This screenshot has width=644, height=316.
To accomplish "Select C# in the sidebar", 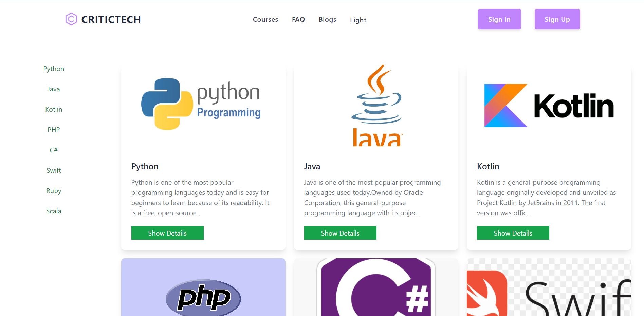I will coord(54,150).
